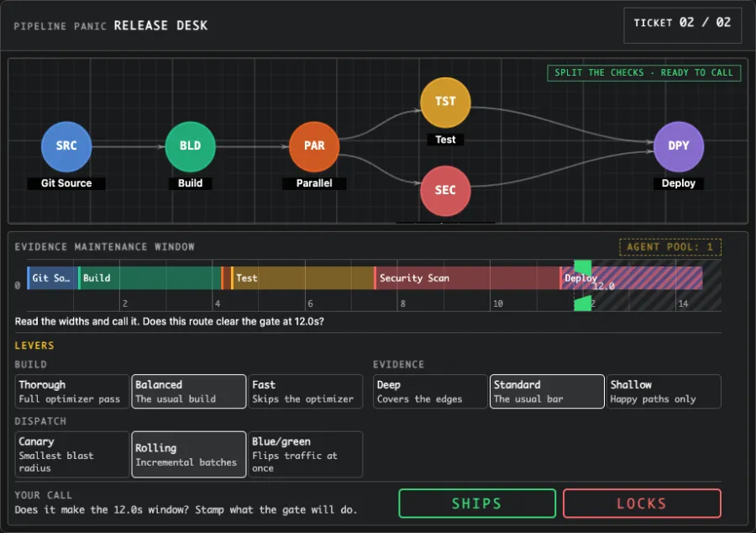
Task: Select Standard evidence level
Action: (x=547, y=391)
